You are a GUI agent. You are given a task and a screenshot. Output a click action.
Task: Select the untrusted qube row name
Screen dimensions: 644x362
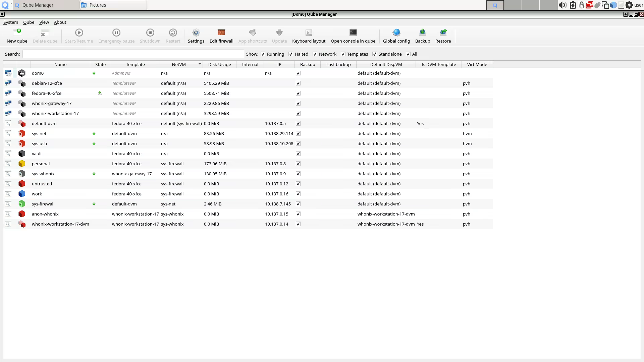tap(42, 184)
